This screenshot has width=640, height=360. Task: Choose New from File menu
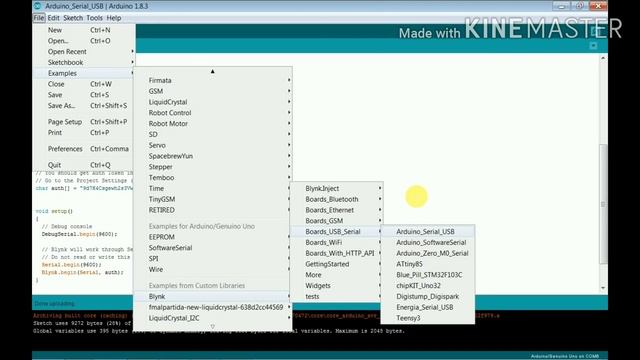[84, 30]
